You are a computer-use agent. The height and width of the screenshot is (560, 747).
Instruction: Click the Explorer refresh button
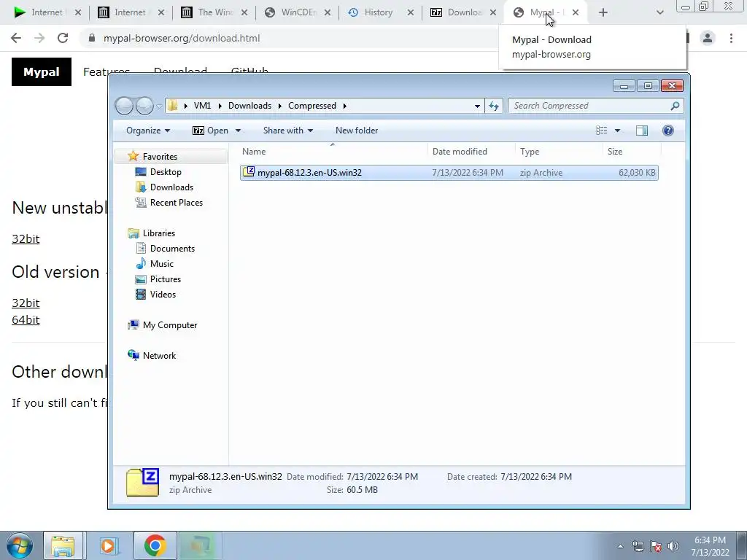(x=494, y=106)
